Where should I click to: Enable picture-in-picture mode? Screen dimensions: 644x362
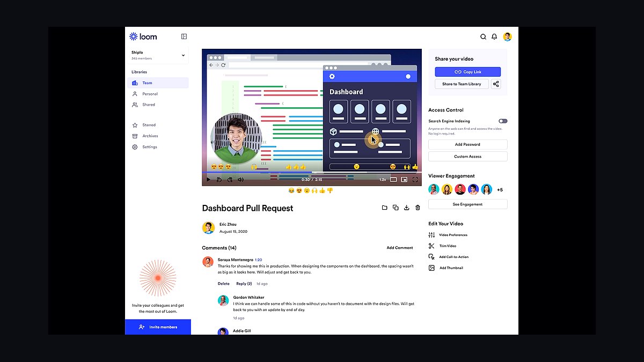404,180
